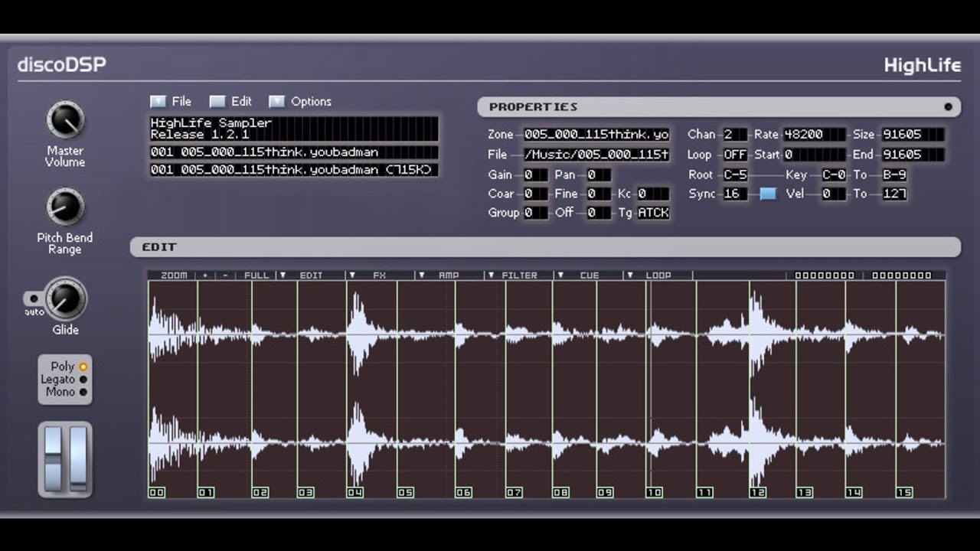Toggle the PROPERTIES panel LED button
980x551 pixels.
coord(948,107)
